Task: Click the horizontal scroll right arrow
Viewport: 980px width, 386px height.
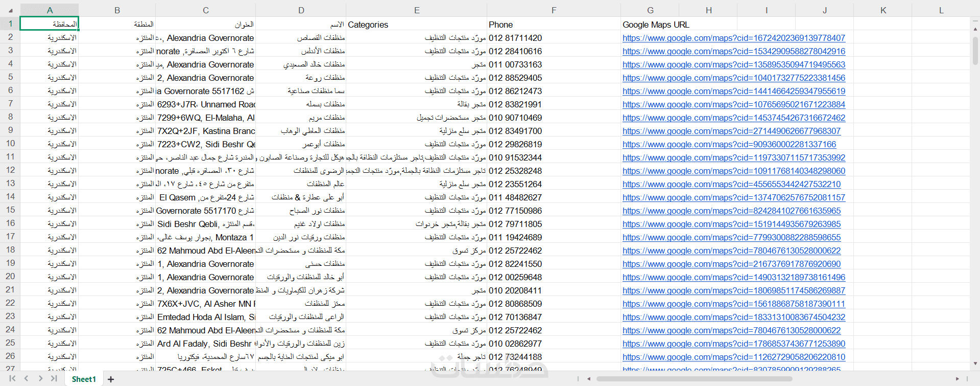Action: click(x=957, y=379)
